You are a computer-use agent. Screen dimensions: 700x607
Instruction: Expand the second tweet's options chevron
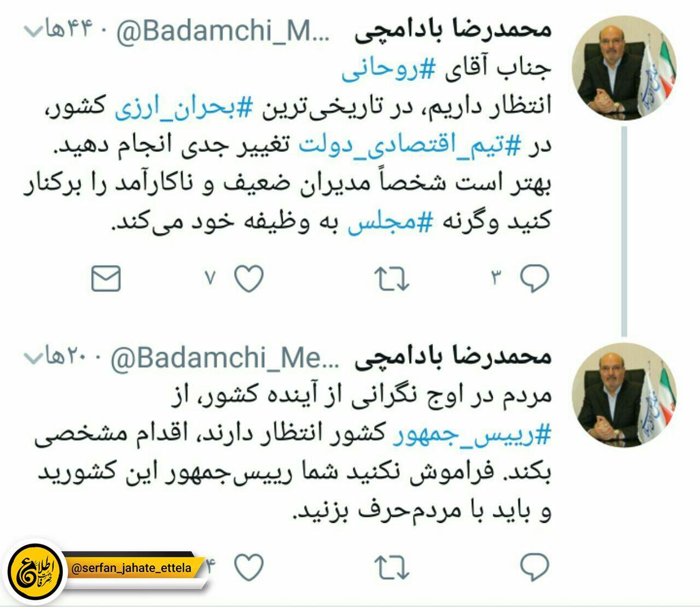tap(34, 359)
